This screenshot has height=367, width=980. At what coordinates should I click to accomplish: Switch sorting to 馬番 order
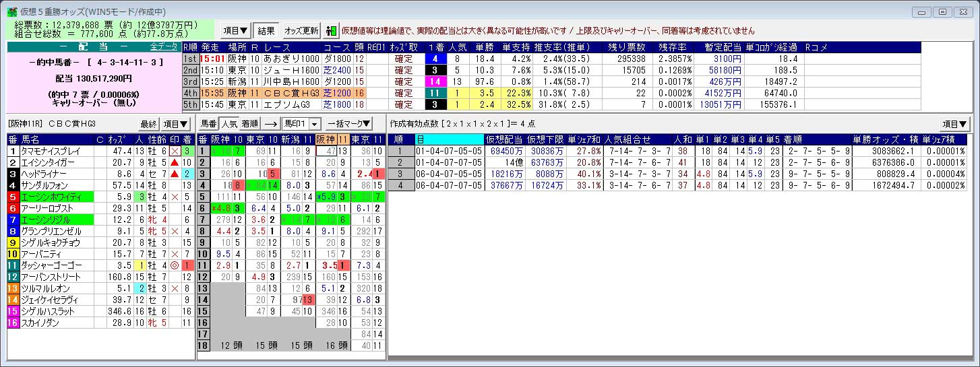click(208, 124)
